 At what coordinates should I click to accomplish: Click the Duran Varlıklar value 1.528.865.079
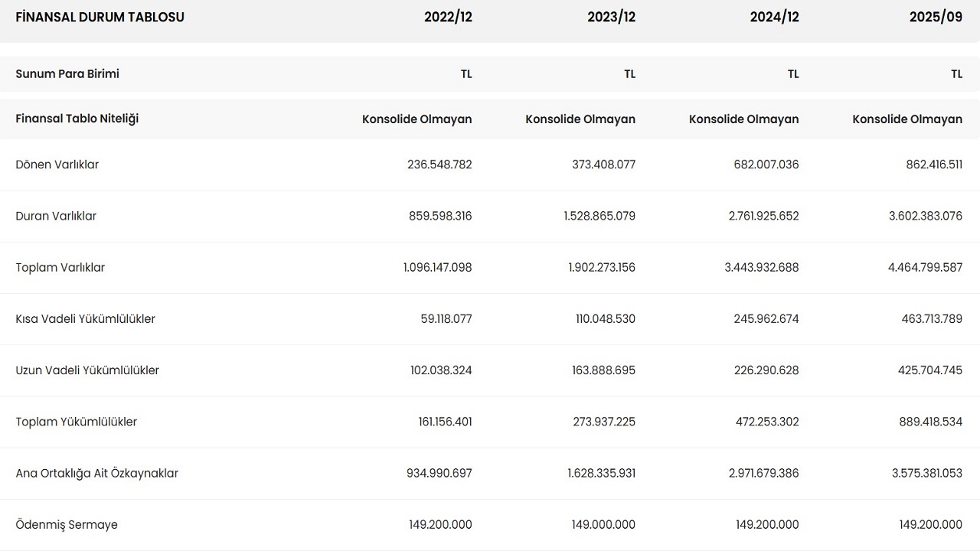coord(599,216)
